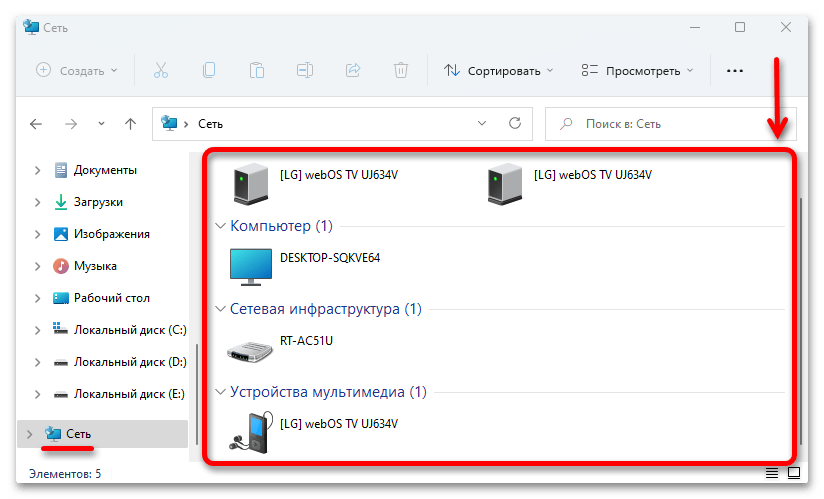This screenshot has width=824, height=499.
Task: Select Сеть in the navigation pane
Action: pos(102,434)
